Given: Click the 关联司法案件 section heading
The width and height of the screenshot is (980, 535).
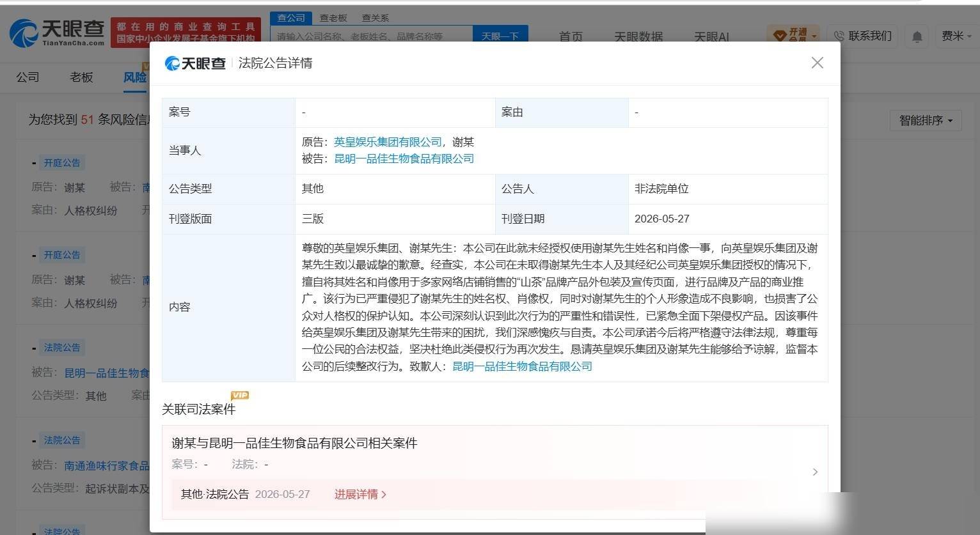Looking at the screenshot, I should 199,409.
